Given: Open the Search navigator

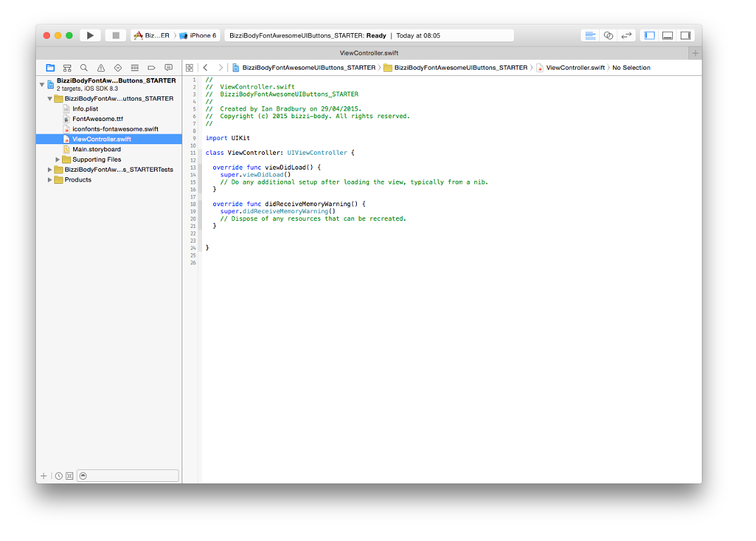Looking at the screenshot, I should click(84, 67).
